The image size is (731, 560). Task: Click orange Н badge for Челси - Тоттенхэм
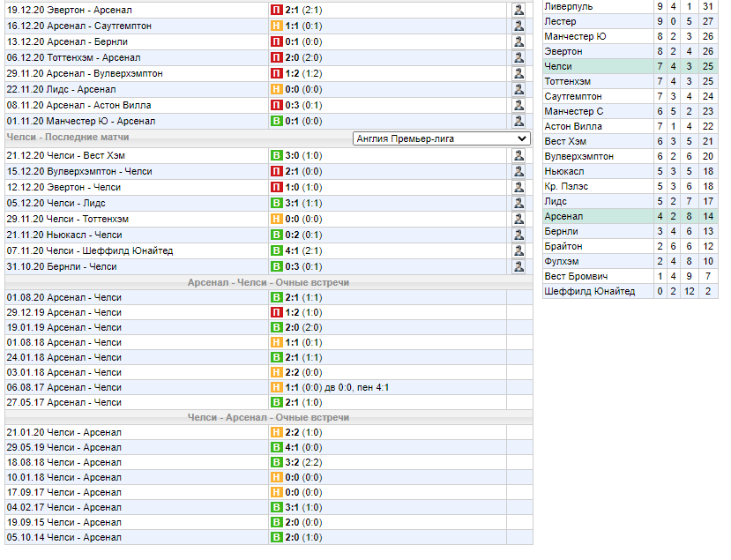point(277,219)
